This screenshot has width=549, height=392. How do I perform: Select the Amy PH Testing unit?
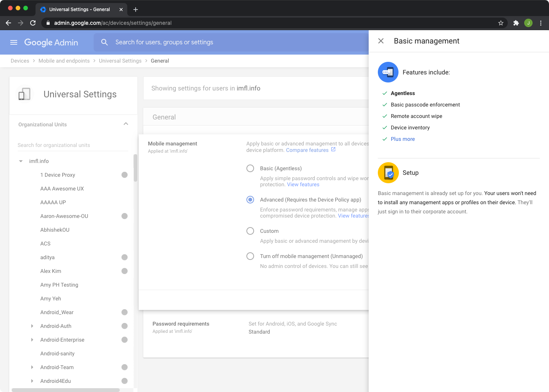pyautogui.click(x=59, y=285)
